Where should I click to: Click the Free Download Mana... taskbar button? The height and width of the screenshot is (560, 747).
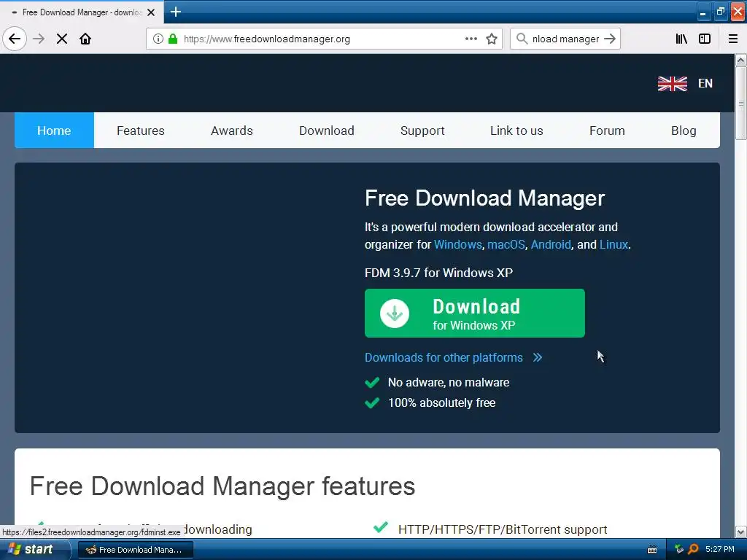(135, 550)
